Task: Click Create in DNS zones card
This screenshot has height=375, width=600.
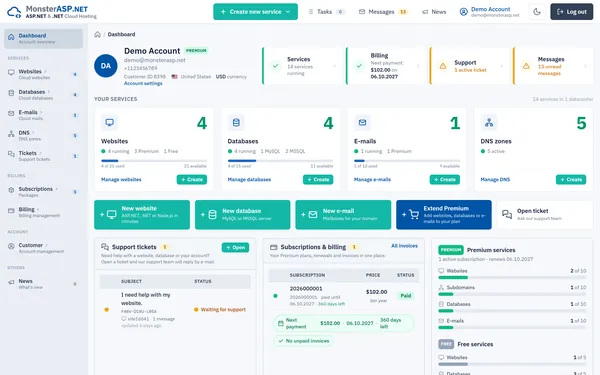Action: pos(571,179)
